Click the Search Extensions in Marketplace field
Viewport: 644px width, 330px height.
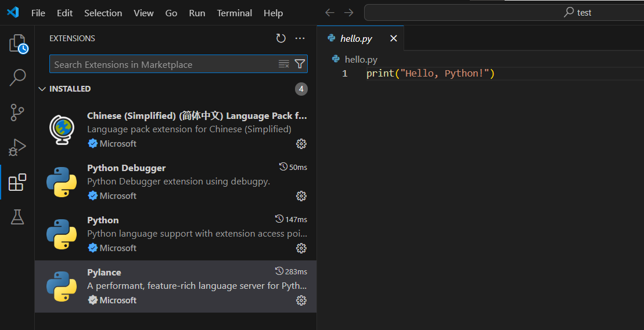click(163, 64)
